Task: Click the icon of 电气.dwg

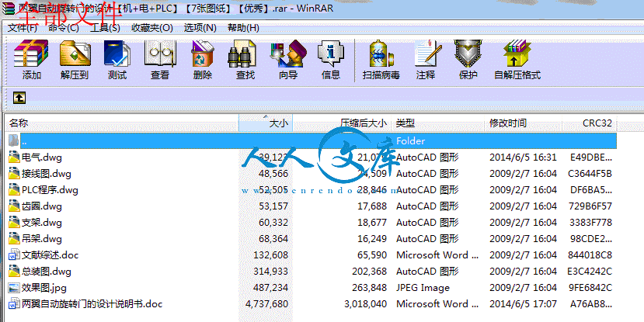Action: 14,157
